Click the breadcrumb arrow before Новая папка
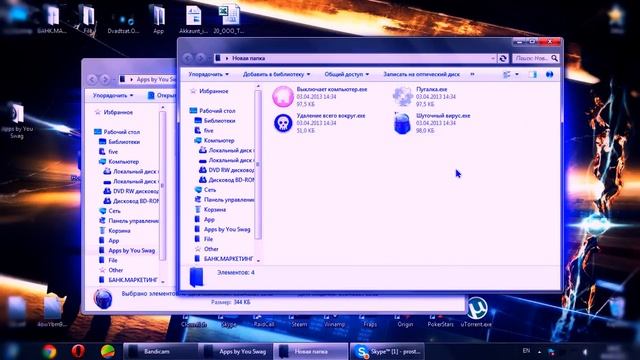This screenshot has width=640, height=360. click(x=227, y=58)
